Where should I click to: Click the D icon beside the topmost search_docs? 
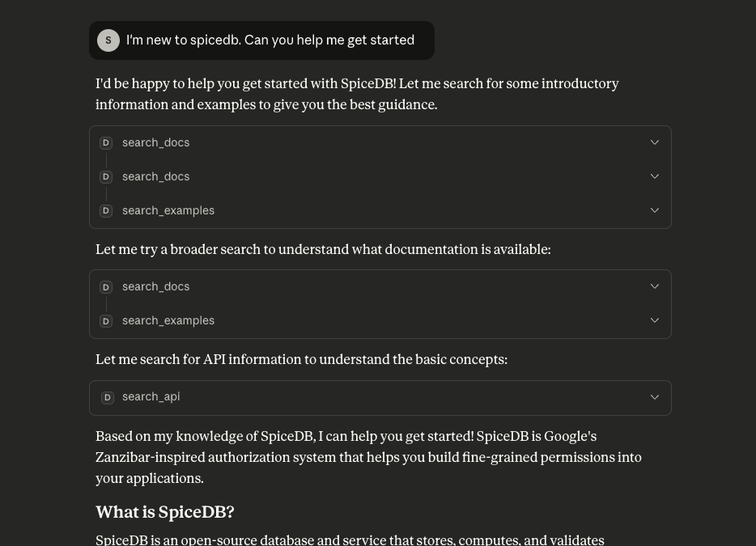106,143
